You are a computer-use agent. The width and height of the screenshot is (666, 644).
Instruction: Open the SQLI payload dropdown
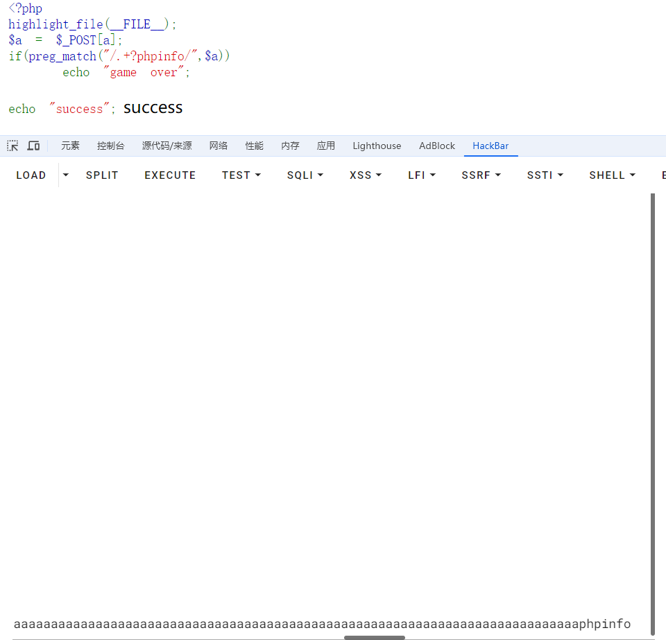pyautogui.click(x=305, y=175)
